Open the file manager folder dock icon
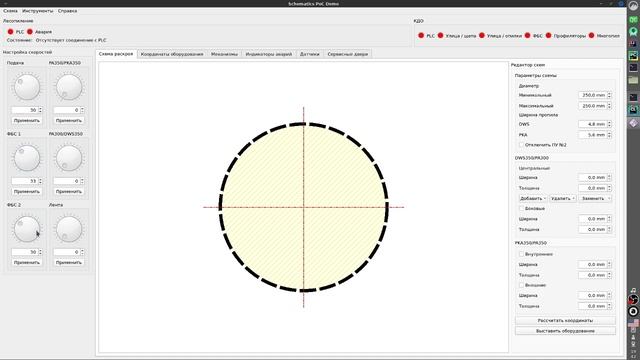The image size is (640, 360). [633, 80]
